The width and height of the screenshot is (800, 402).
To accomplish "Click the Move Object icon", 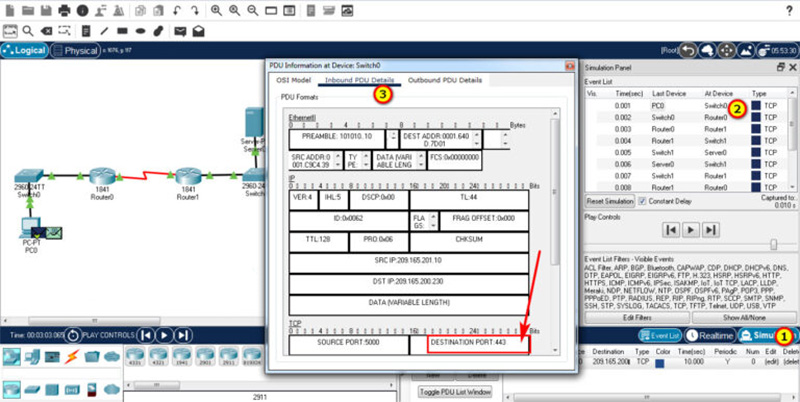I will pos(727,51).
